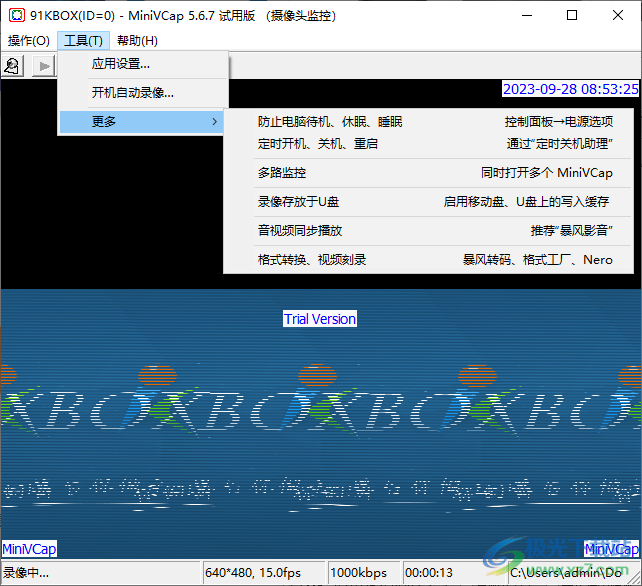Click the play arrow toolbar button
642x586 pixels.
44,66
